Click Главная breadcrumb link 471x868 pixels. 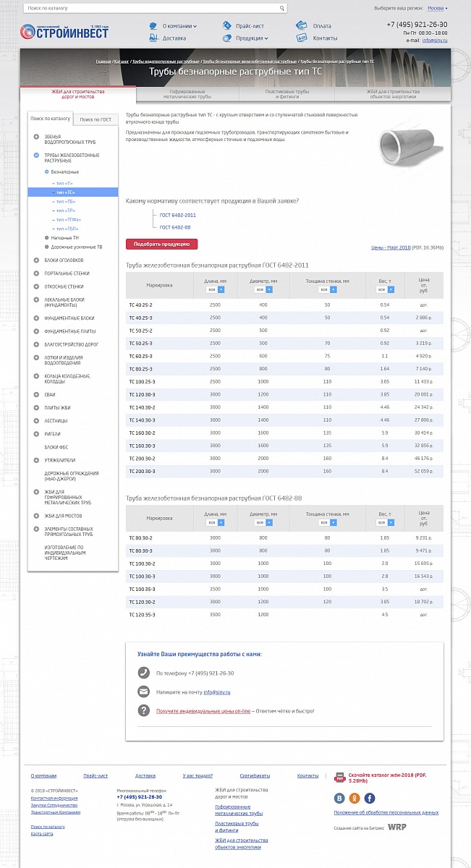pos(103,61)
